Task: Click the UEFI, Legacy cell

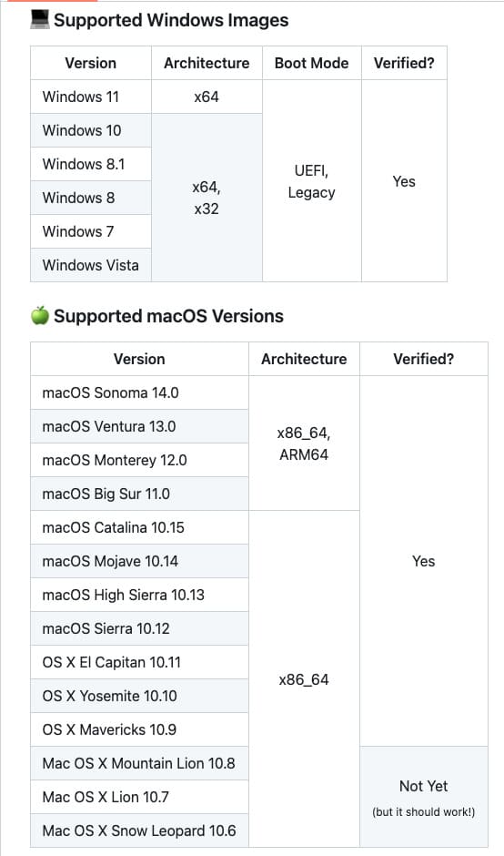Action: [x=312, y=181]
